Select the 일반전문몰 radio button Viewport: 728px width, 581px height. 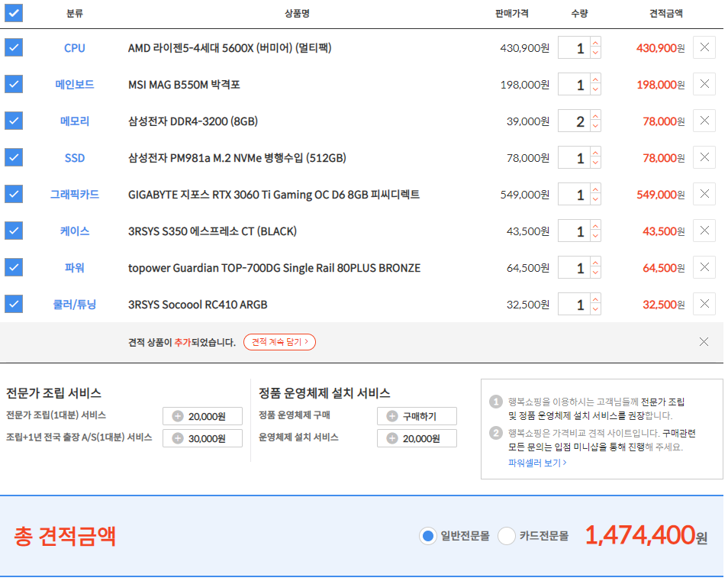tap(427, 536)
